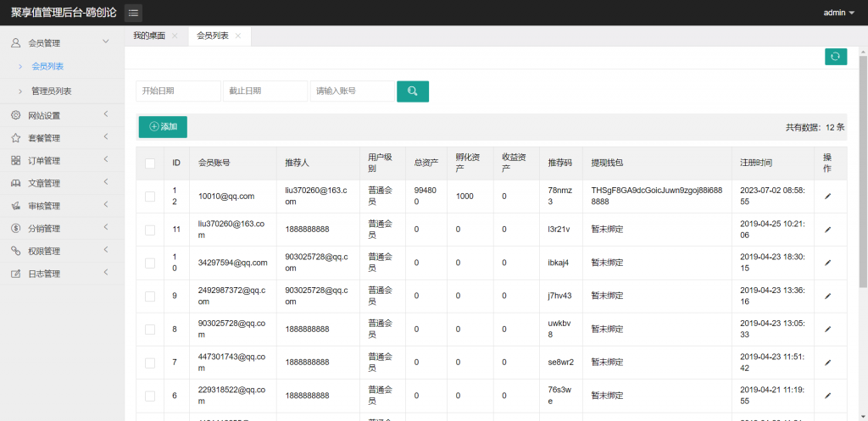Click total asset value 994800
Viewport: 868px width, 421px height.
[426, 197]
